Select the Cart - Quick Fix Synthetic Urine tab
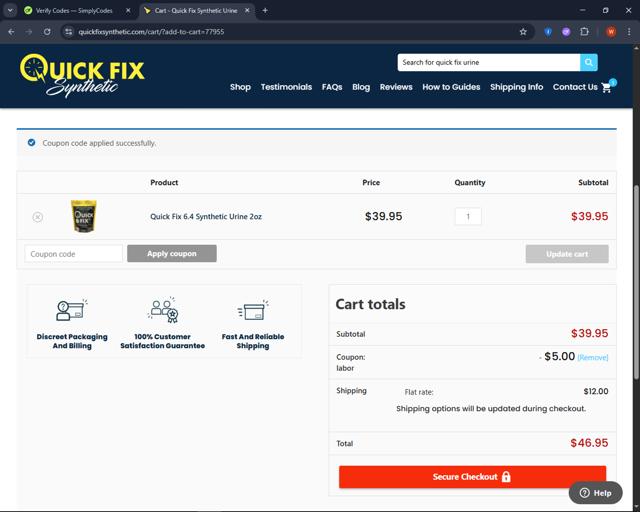This screenshot has width=640, height=512. coord(196,11)
